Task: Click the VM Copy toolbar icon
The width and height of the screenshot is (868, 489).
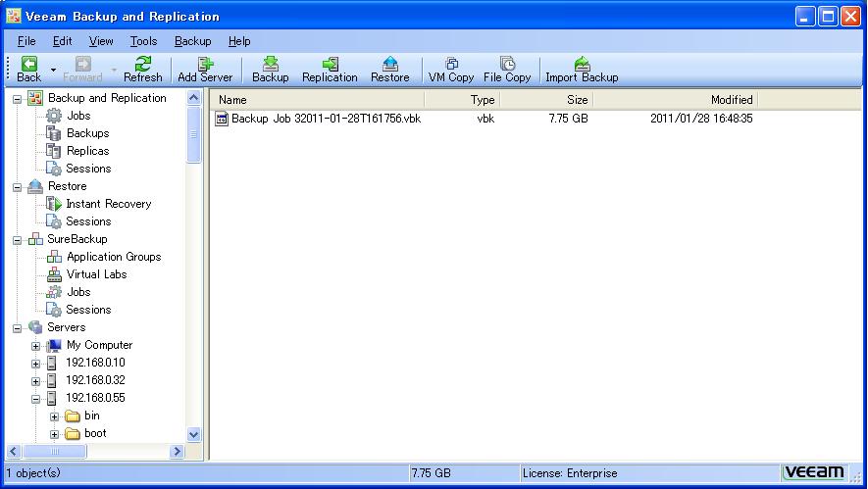Action: (451, 70)
